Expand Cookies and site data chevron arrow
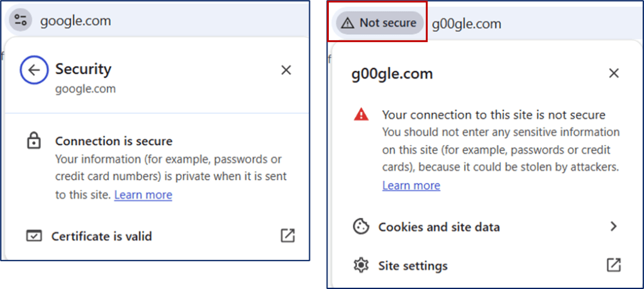 tap(614, 227)
